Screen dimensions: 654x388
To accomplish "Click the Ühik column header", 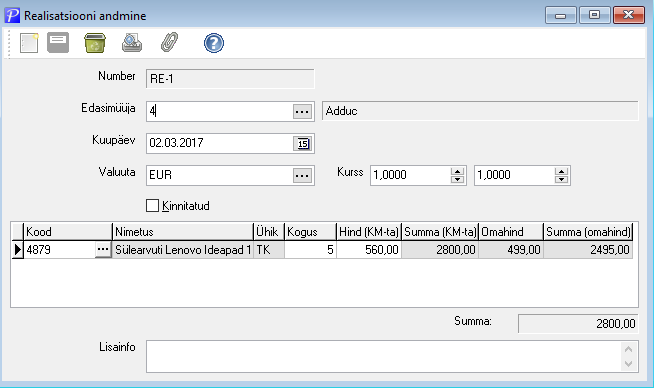I will (x=269, y=232).
